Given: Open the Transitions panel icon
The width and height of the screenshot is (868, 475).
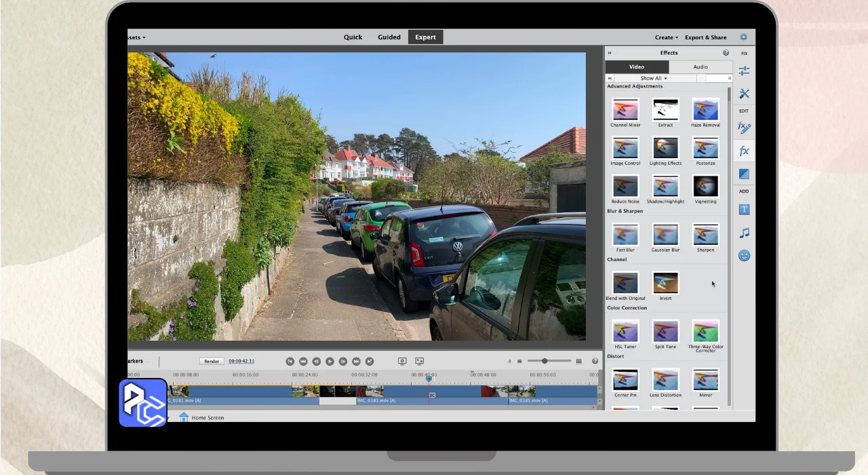Looking at the screenshot, I should (x=744, y=174).
